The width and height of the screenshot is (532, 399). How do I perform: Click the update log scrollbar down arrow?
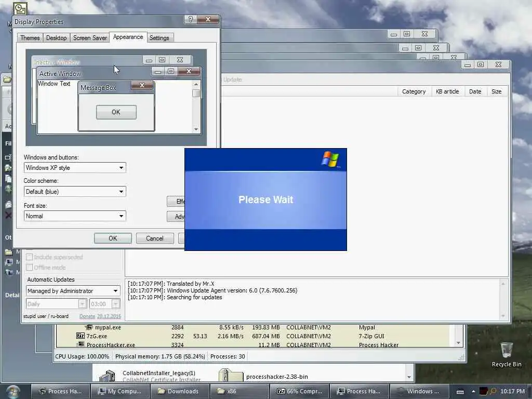[503, 316]
